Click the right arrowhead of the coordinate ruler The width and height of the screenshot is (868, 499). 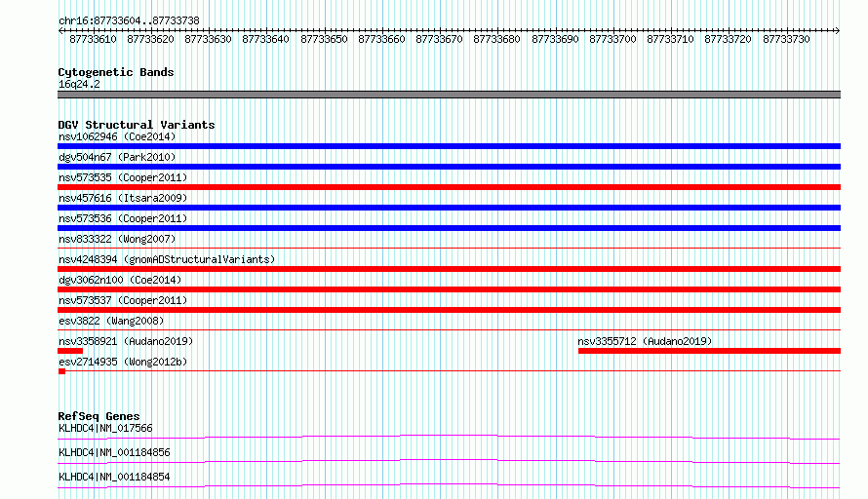(x=838, y=30)
